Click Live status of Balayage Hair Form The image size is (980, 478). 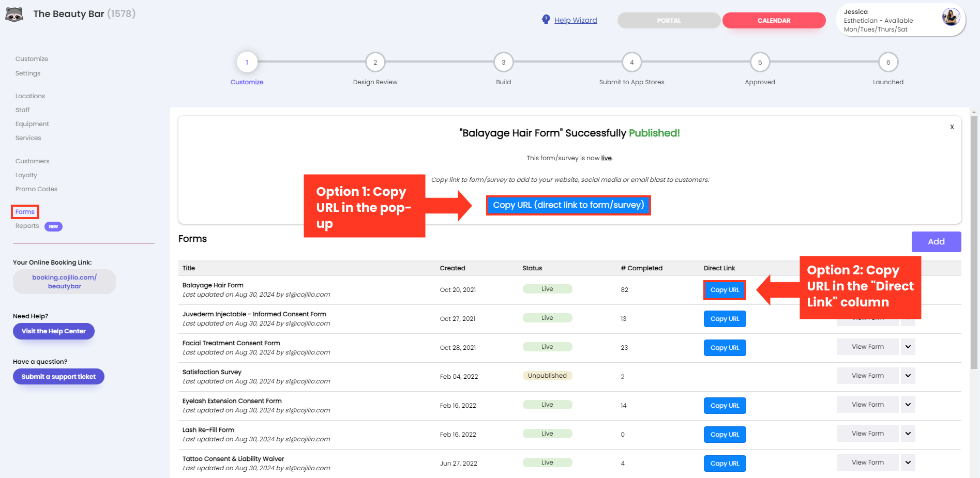point(547,289)
